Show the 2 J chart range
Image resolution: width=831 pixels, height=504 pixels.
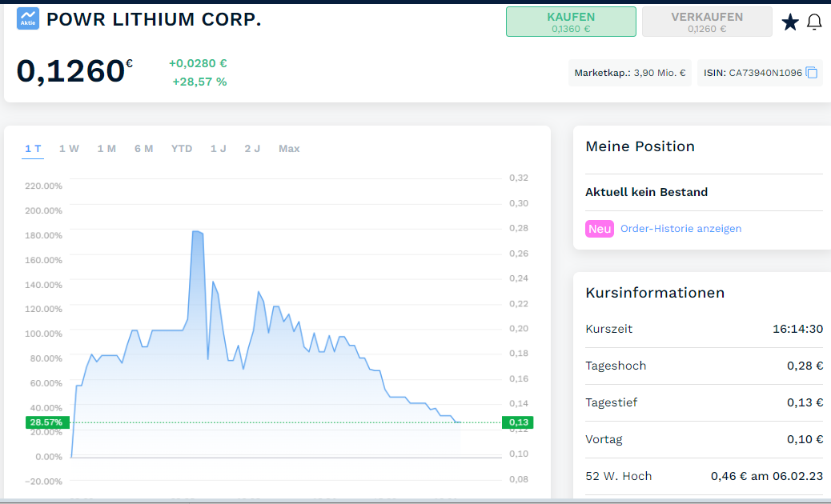tap(252, 149)
